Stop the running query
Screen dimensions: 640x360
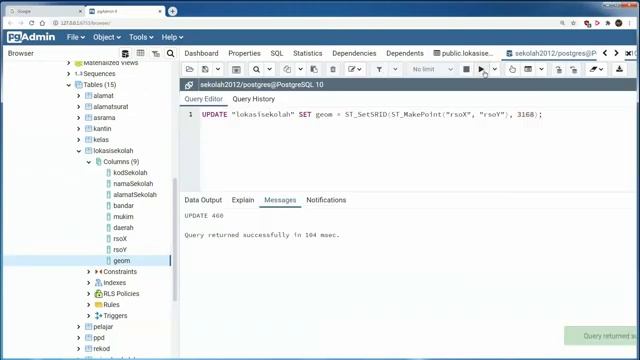pos(466,69)
